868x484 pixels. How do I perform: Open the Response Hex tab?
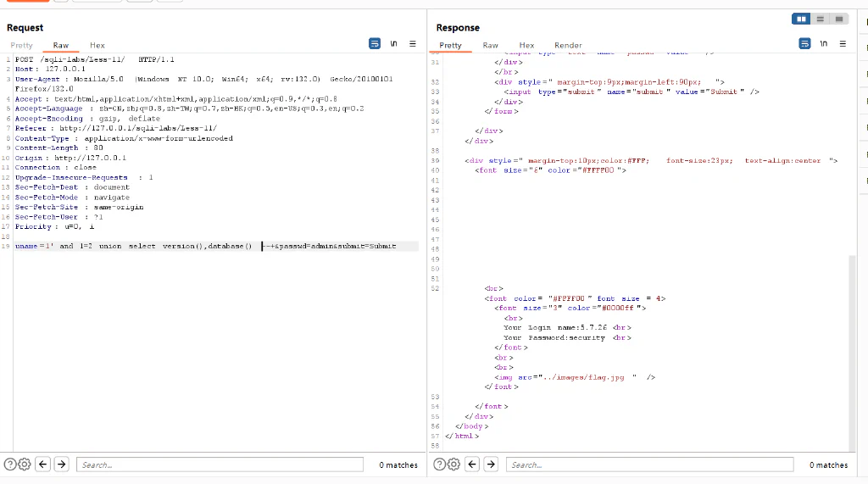tap(526, 46)
